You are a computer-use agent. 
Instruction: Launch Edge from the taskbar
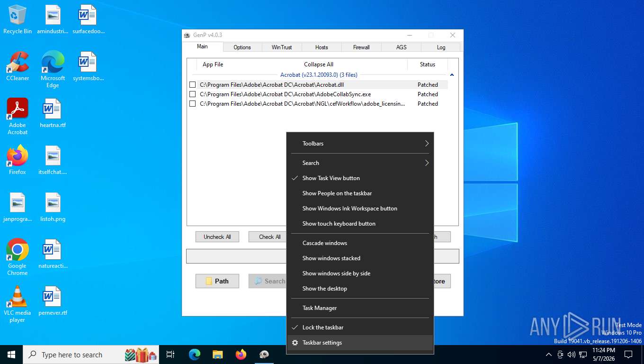pos(194,355)
